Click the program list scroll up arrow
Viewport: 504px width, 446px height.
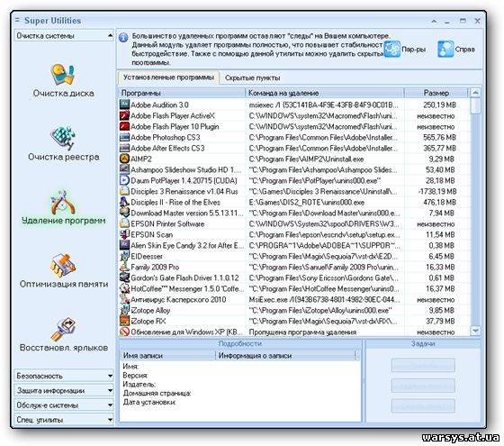[x=475, y=93]
